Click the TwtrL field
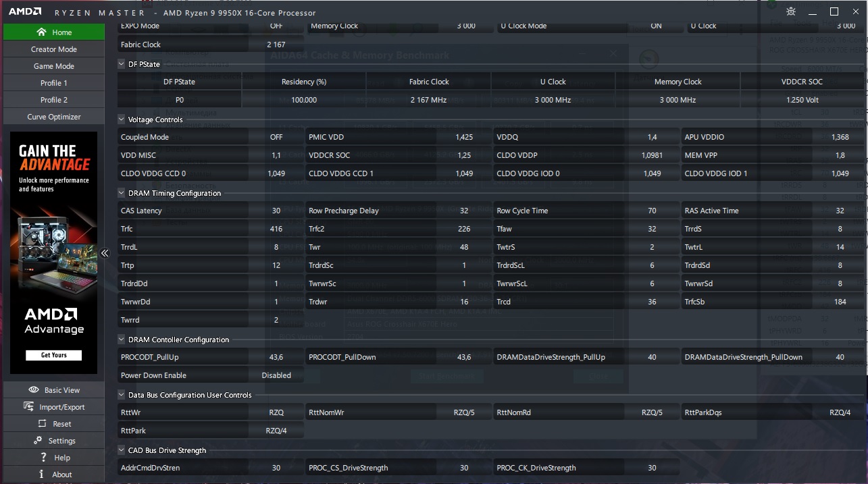 coord(773,247)
